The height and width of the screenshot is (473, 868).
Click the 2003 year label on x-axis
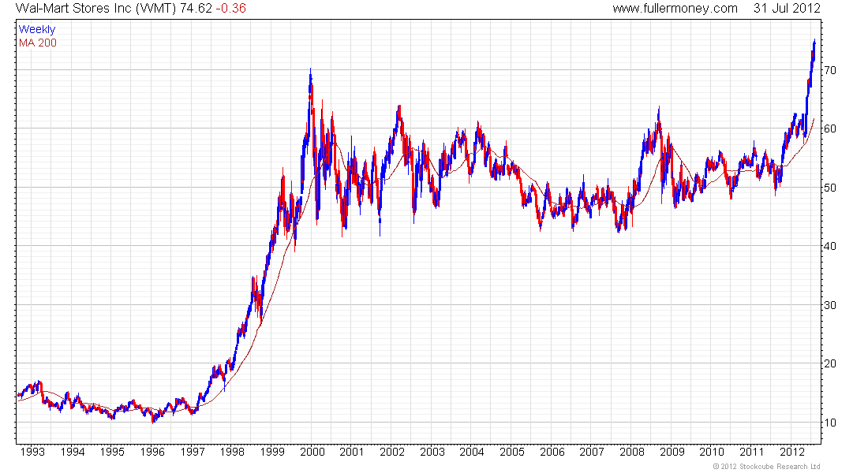point(432,452)
